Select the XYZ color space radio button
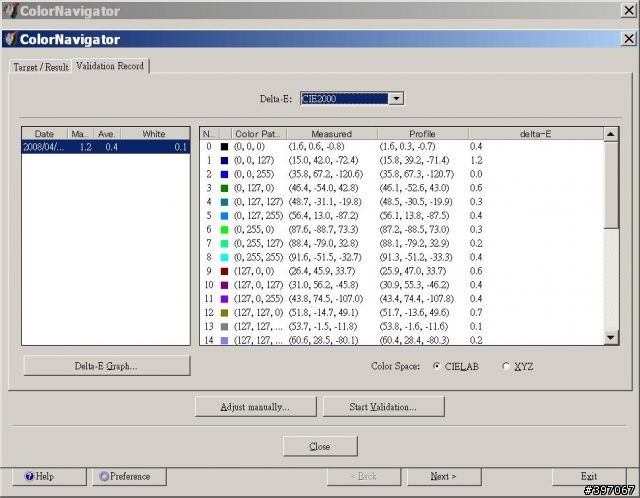This screenshot has height=498, width=640. pos(506,366)
